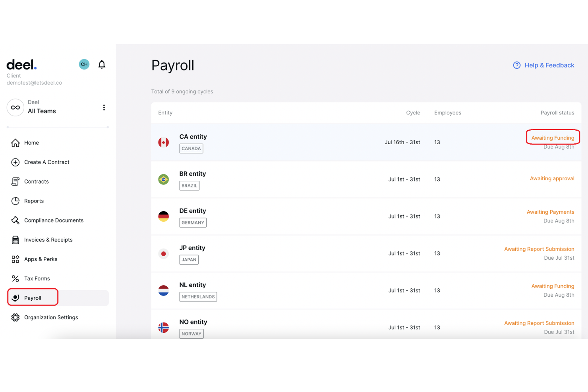Select the Reports pie-chart icon
588x392 pixels.
pos(15,201)
